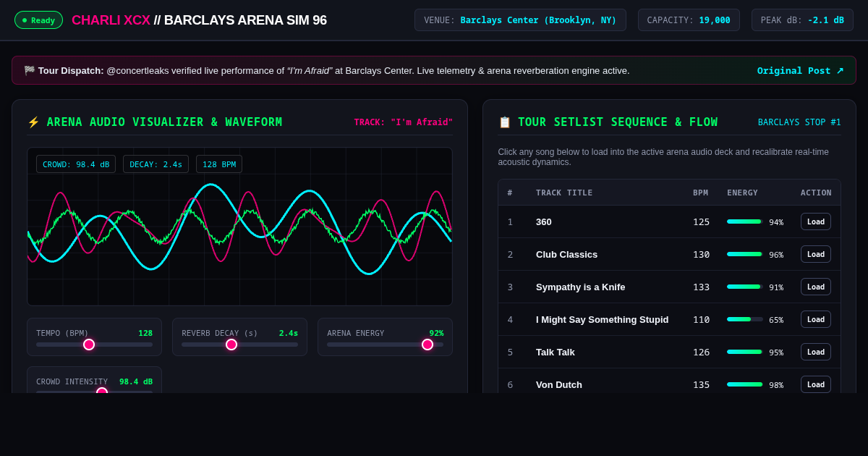Click the TRACK TITLE column header
The height and width of the screenshot is (456, 868).
coord(564,193)
